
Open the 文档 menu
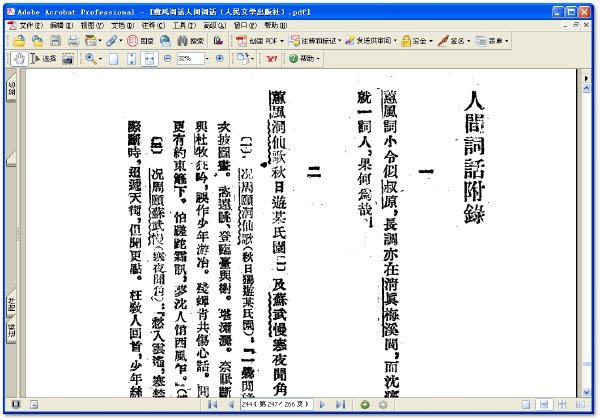(x=122, y=25)
